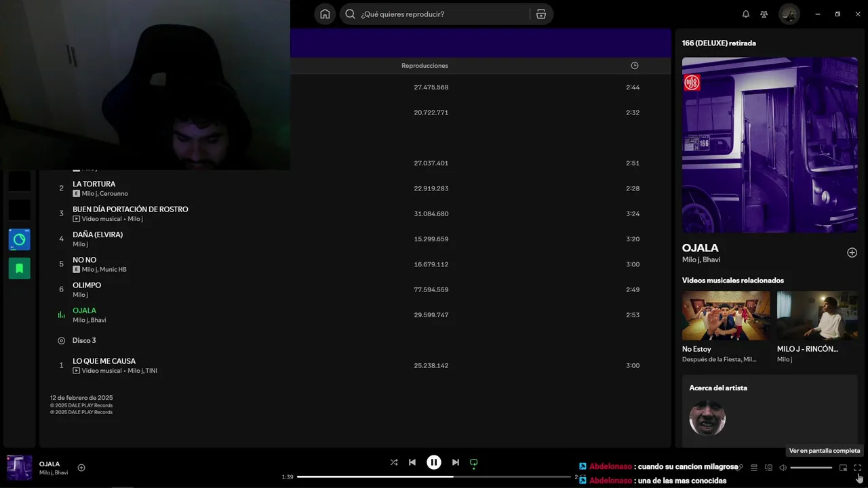
Task: Open the miniplayer
Action: (843, 468)
